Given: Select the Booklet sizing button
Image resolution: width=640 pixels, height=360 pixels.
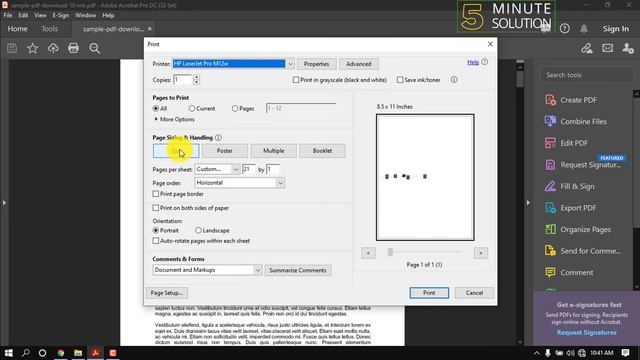Looking at the screenshot, I should coord(322,151).
